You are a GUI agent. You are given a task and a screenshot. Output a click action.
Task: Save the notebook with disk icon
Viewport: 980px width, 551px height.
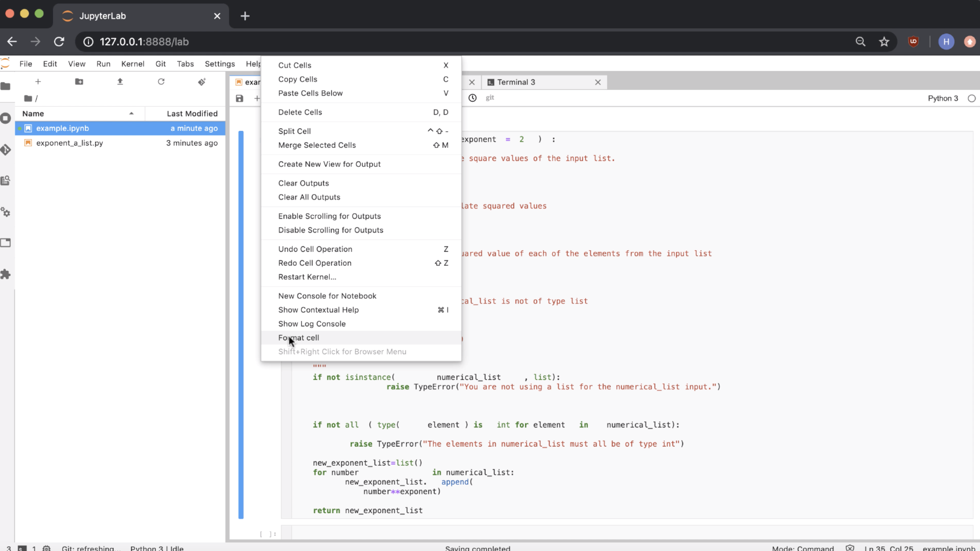tap(240, 98)
